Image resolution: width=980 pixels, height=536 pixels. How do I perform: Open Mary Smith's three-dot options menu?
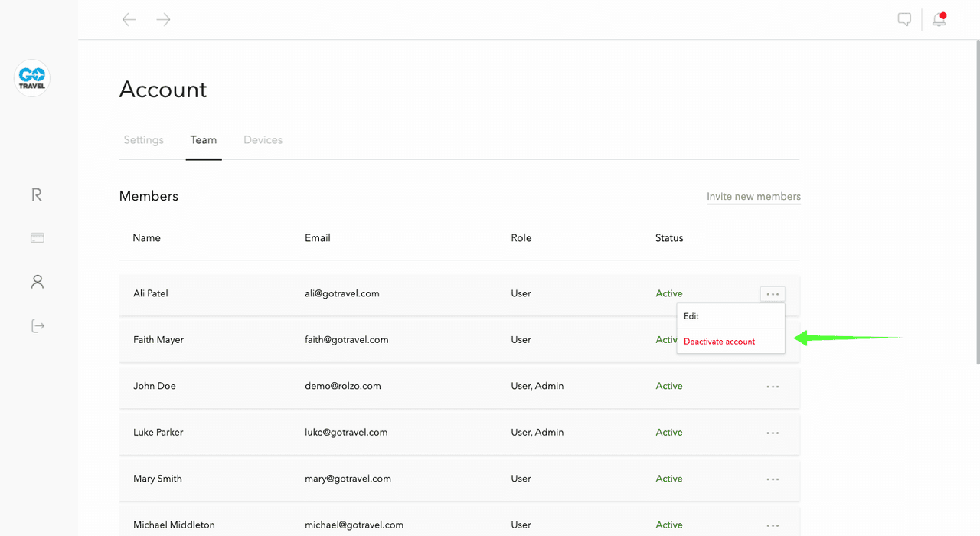(x=773, y=479)
